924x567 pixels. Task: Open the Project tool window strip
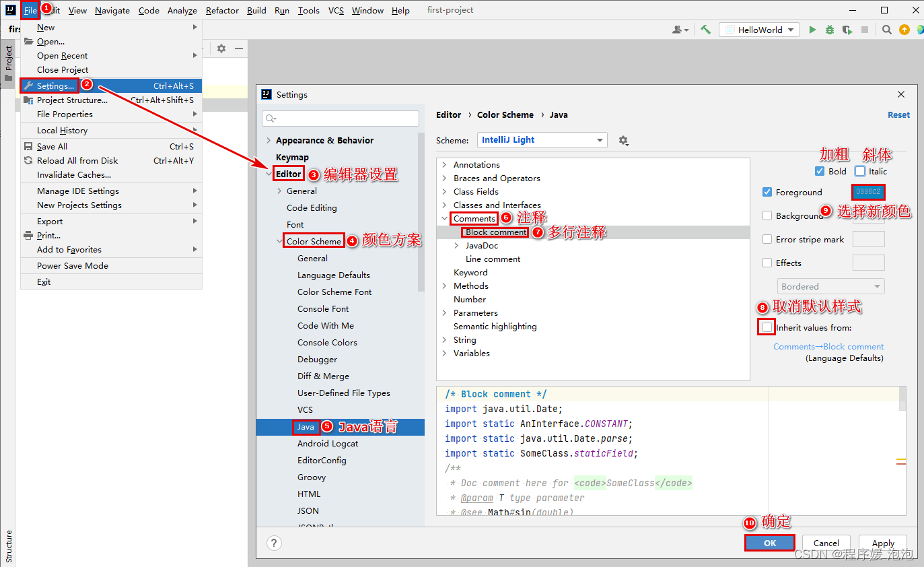point(8,63)
